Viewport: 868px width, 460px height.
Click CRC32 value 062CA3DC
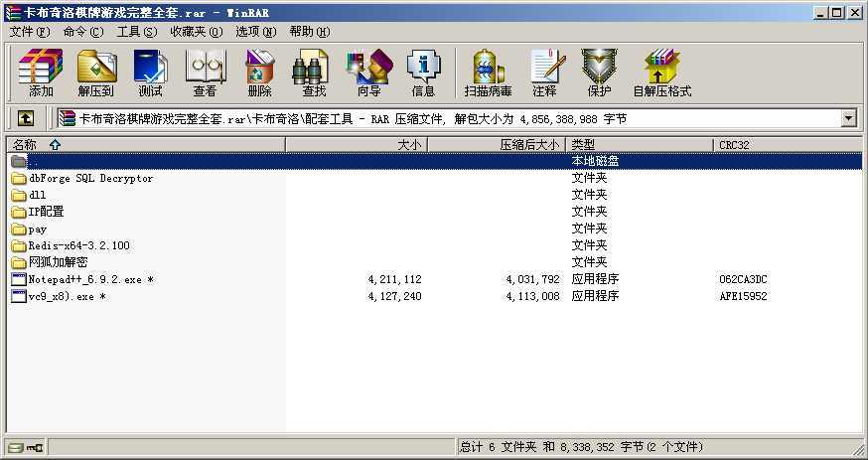(743, 279)
